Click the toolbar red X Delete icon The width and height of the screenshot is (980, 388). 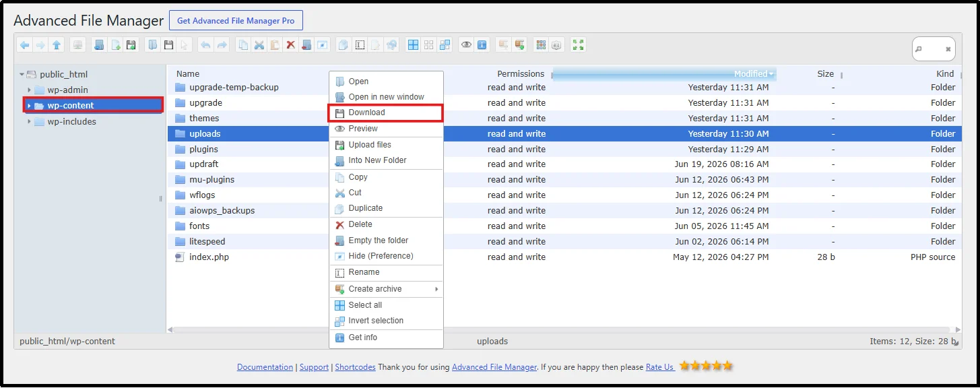pos(290,45)
